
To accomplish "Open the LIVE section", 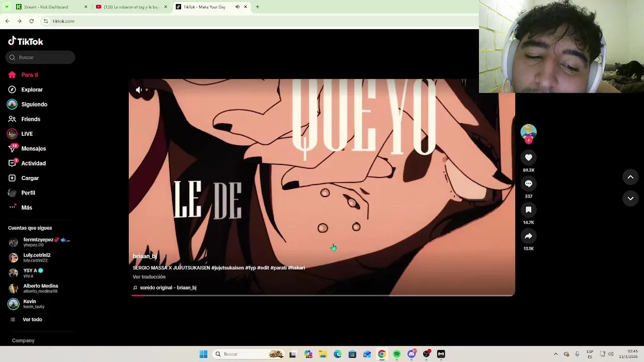I will (20, 134).
